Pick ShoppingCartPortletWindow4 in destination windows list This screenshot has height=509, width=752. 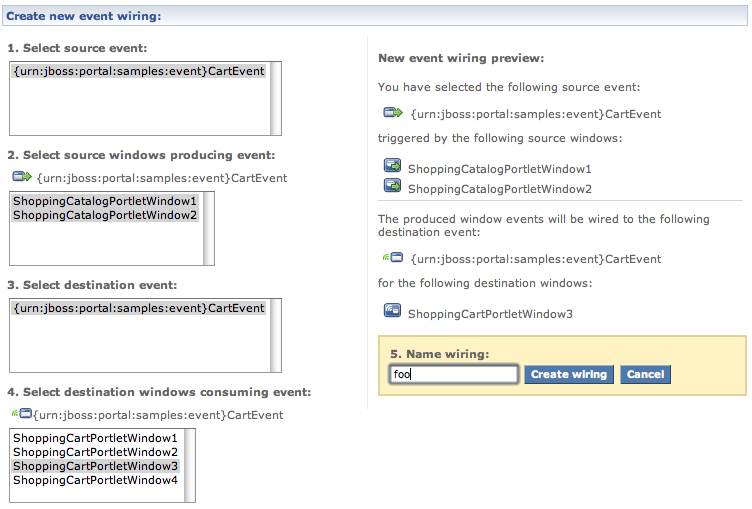point(95,480)
